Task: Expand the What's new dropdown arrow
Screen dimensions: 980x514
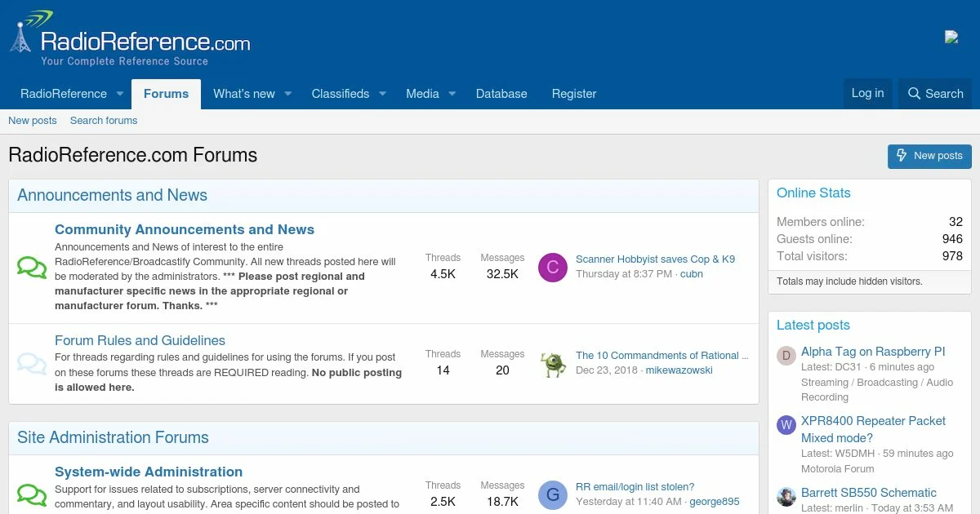Action: [287, 94]
